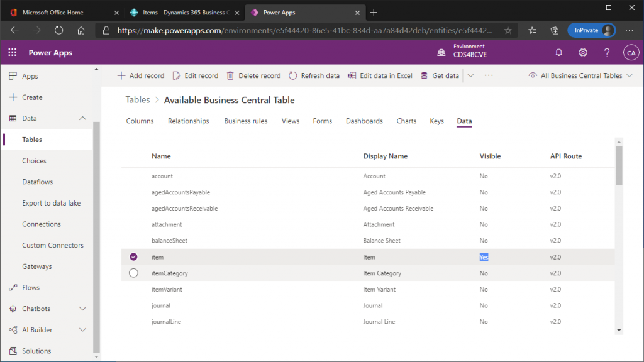Add this page to favorites star

[508, 30]
